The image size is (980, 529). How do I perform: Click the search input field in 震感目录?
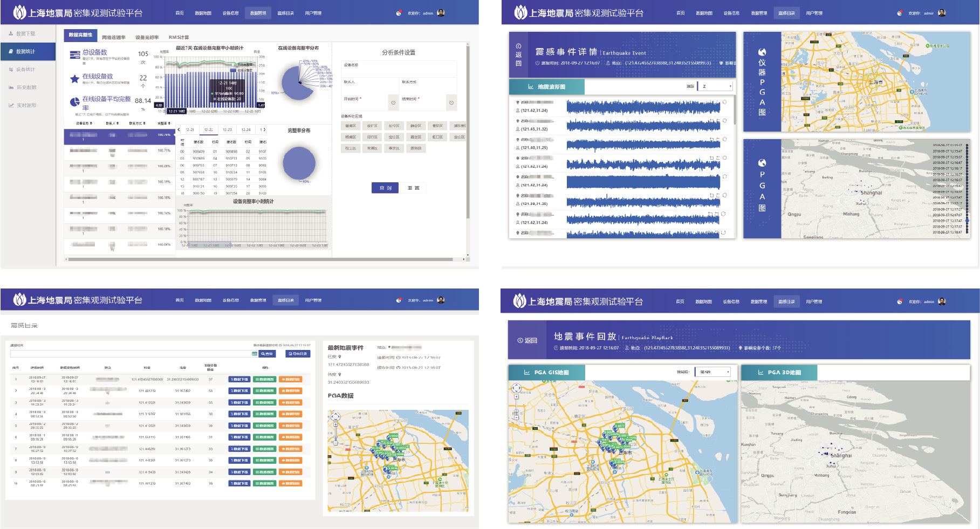click(x=131, y=354)
